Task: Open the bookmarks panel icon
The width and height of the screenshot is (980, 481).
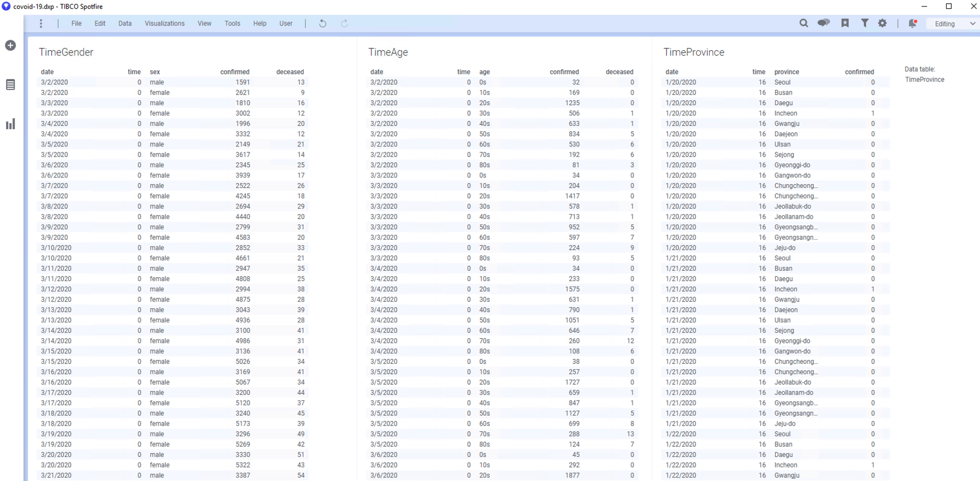Action: coord(845,23)
